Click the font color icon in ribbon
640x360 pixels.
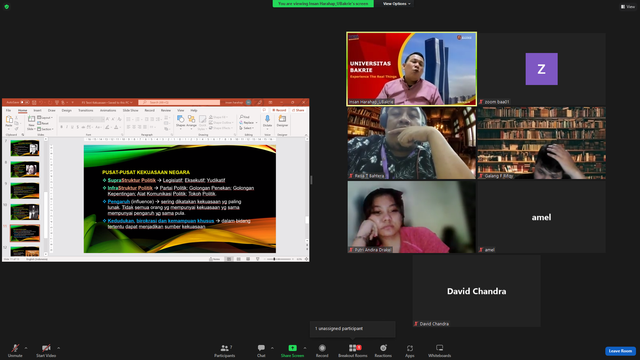(116, 127)
